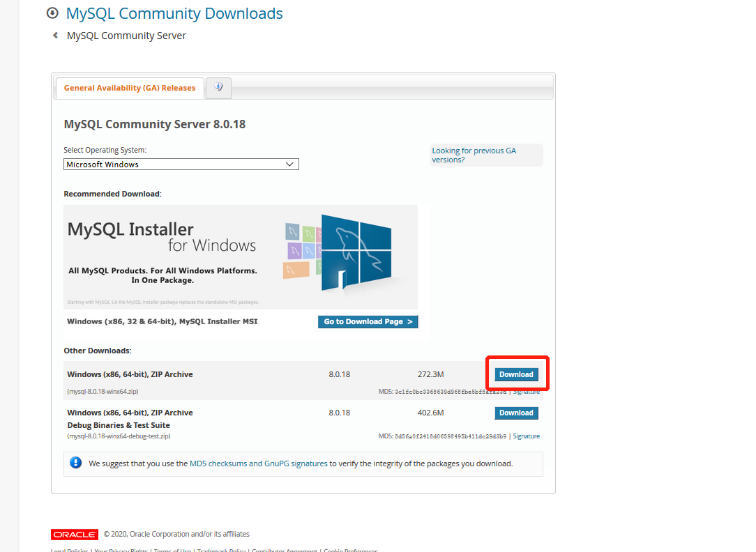Screen dimensions: 756x552
Task: Download the Debug Binaries & Test Suite ZIP
Action: (x=516, y=413)
